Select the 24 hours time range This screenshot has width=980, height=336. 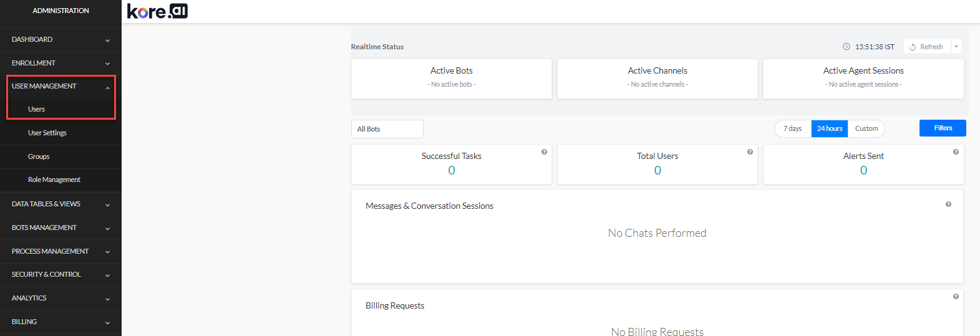(830, 128)
